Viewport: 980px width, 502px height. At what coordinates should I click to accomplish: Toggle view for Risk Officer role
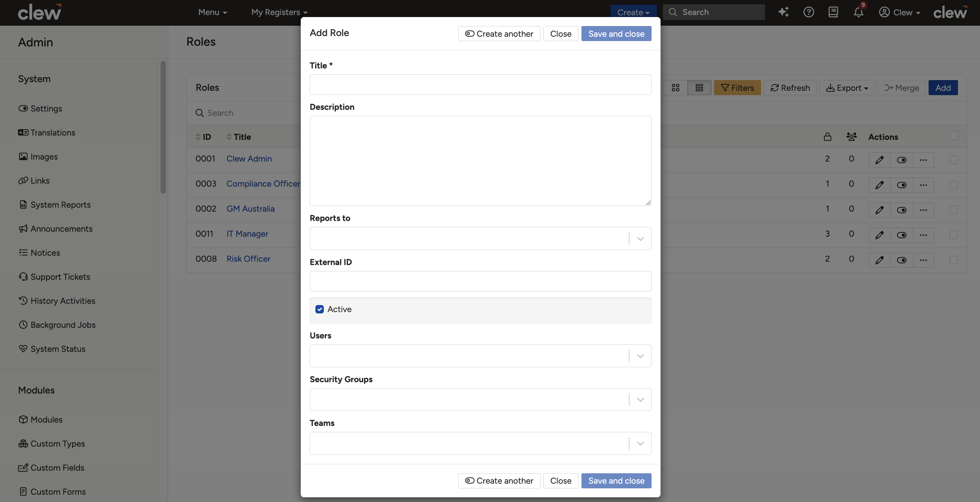coord(901,260)
